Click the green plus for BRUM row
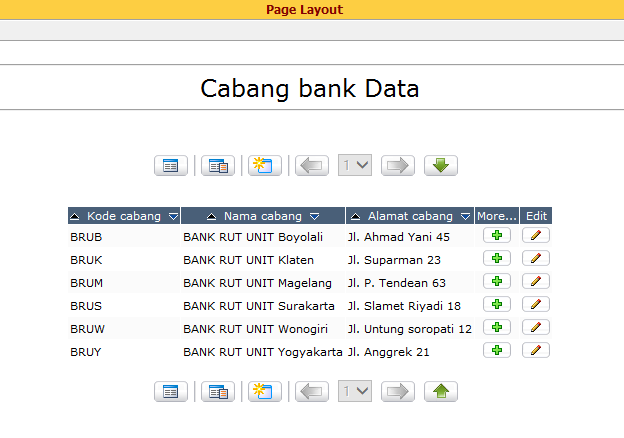 pos(497,281)
